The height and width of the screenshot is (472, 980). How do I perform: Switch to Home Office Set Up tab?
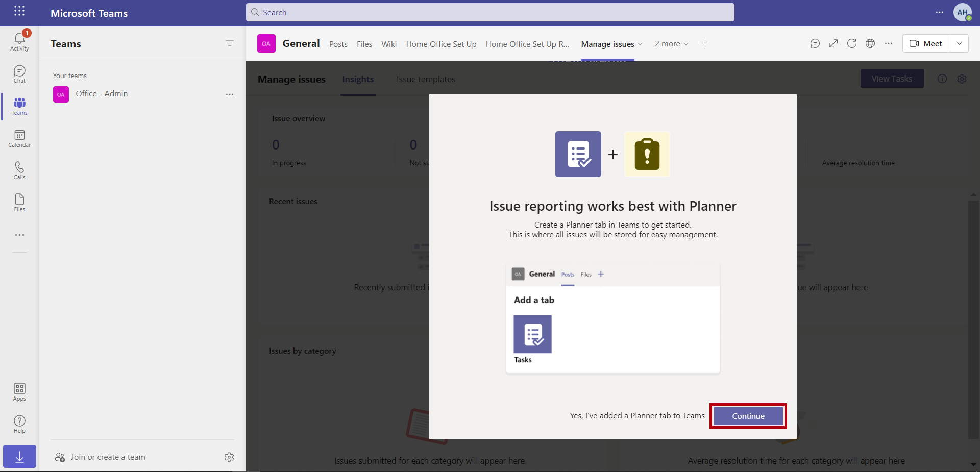tap(442, 44)
